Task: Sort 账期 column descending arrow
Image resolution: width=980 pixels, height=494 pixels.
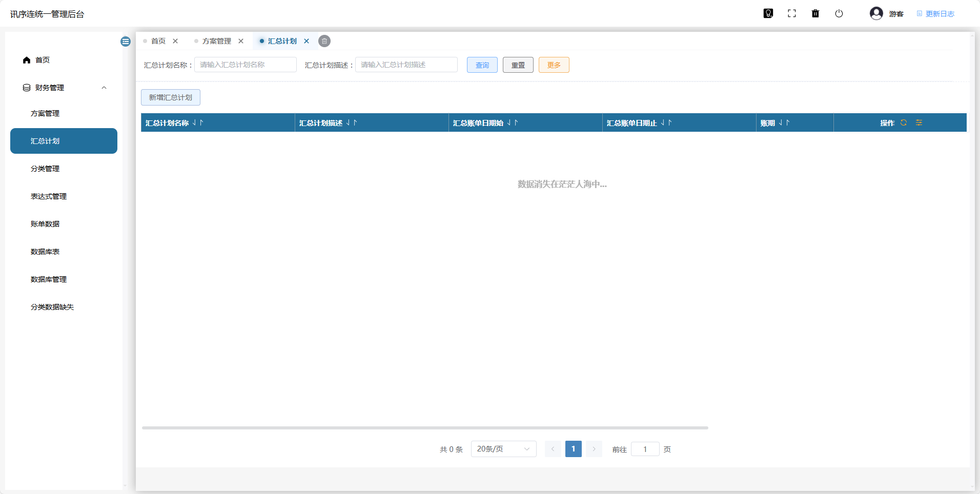Action: point(781,122)
